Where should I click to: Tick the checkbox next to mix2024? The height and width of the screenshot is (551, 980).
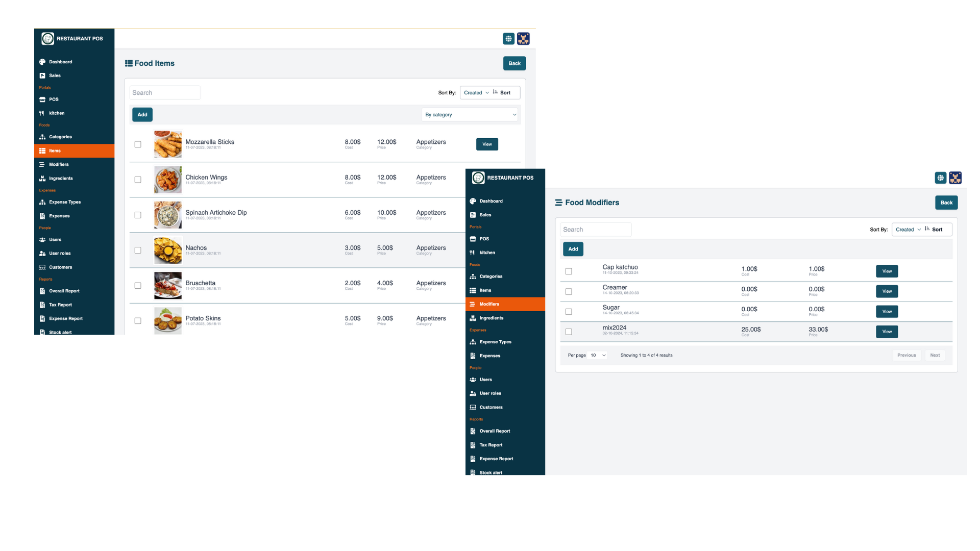(x=569, y=332)
